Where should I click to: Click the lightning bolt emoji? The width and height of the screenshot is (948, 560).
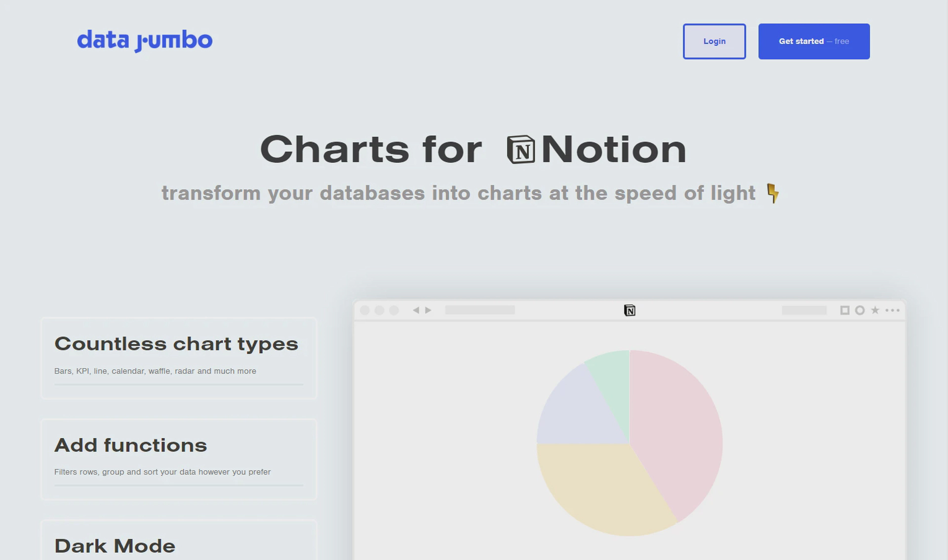[773, 193]
